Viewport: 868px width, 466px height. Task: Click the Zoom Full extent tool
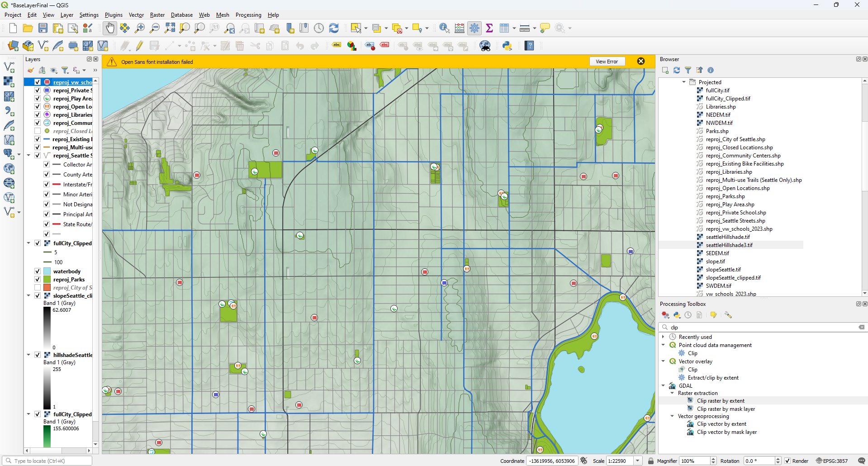tap(170, 29)
